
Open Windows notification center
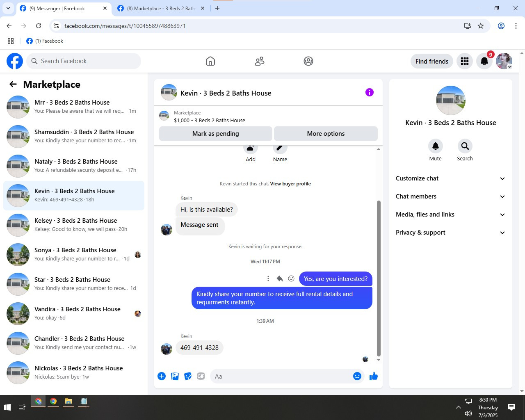tap(511, 407)
